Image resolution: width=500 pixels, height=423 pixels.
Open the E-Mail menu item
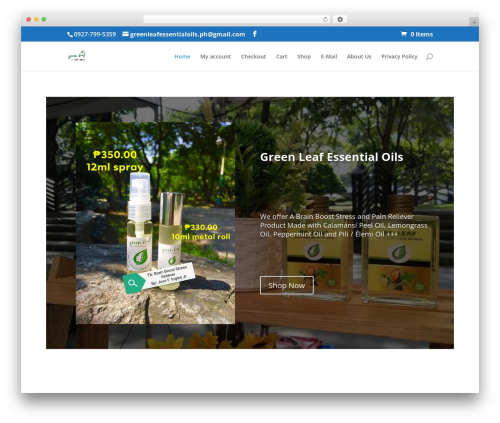click(x=329, y=57)
